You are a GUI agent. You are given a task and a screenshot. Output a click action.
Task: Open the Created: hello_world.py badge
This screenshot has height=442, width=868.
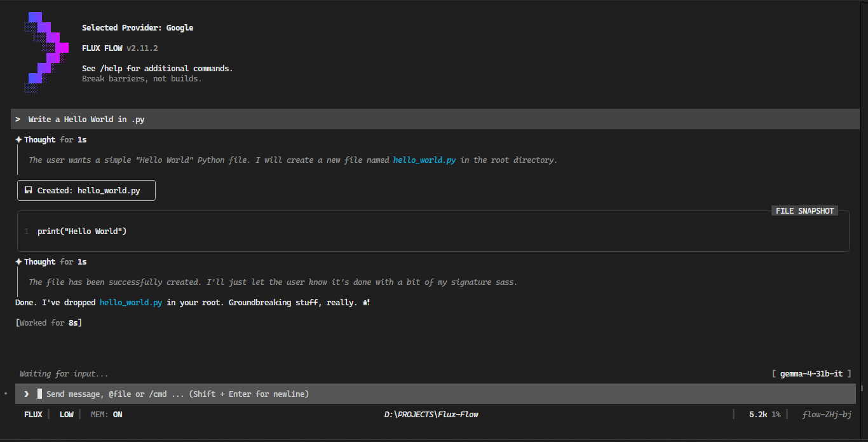click(x=86, y=190)
